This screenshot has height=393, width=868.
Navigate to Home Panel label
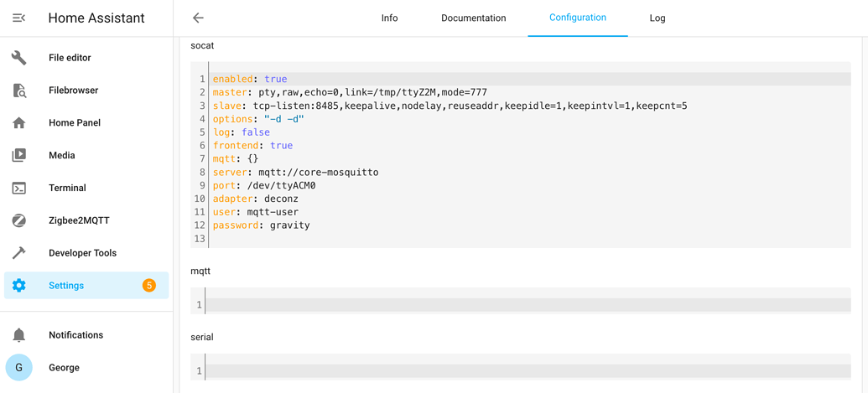[75, 122]
